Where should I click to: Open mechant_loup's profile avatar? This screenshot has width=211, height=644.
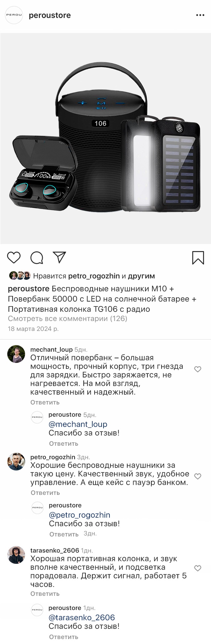click(x=16, y=354)
